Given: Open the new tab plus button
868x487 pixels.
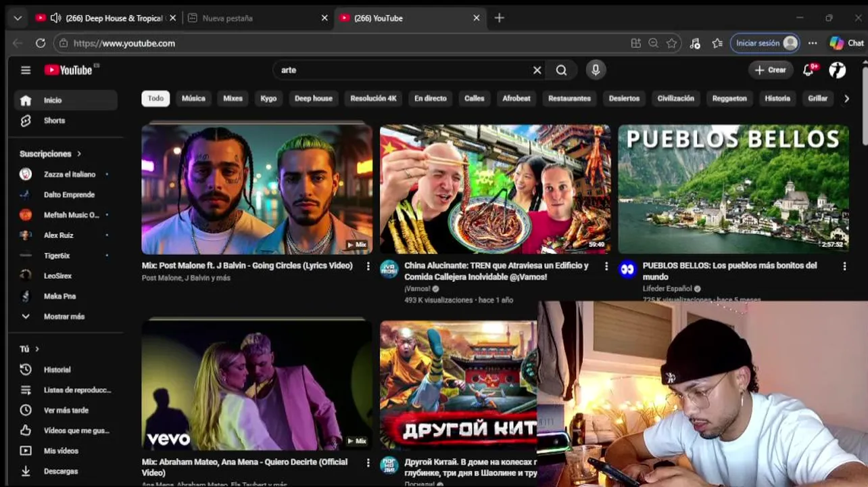Looking at the screenshot, I should 499,18.
